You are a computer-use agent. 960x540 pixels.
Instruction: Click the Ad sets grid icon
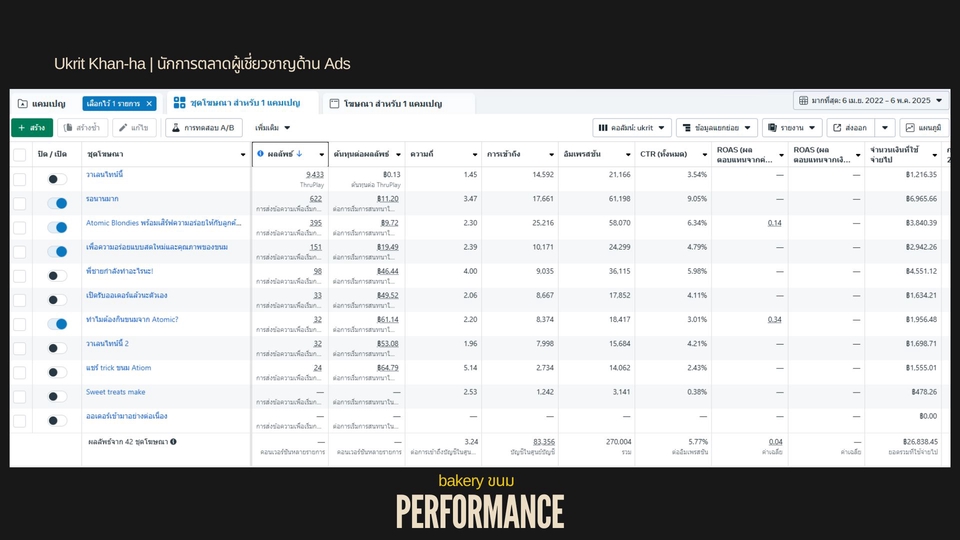[x=179, y=103]
